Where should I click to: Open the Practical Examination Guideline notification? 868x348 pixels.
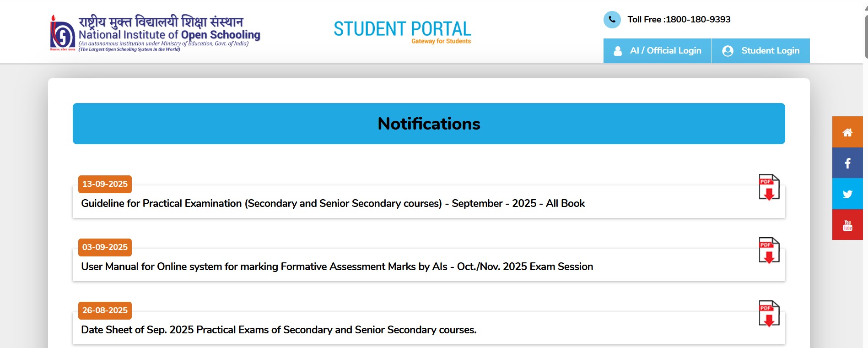[333, 203]
